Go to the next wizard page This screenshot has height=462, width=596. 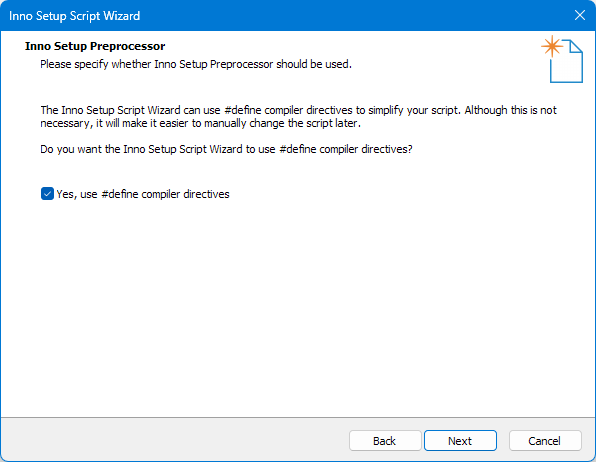pos(460,441)
